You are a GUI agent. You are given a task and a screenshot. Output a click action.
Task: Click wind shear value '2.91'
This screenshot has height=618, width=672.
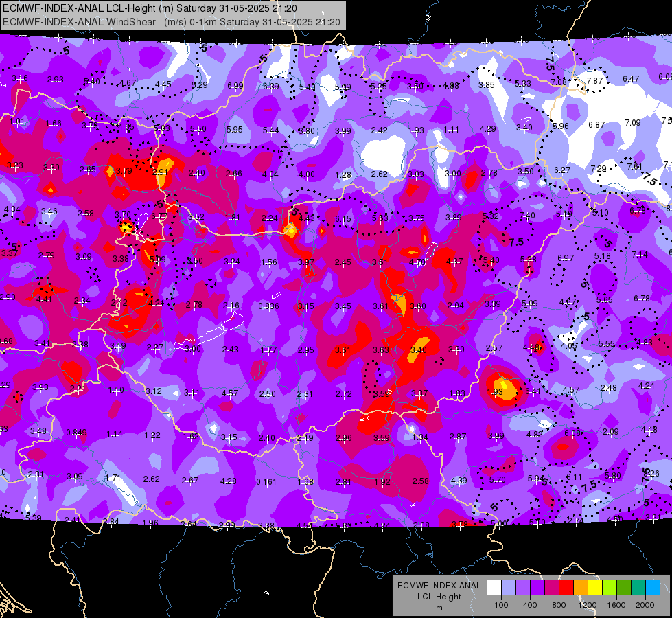point(160,172)
